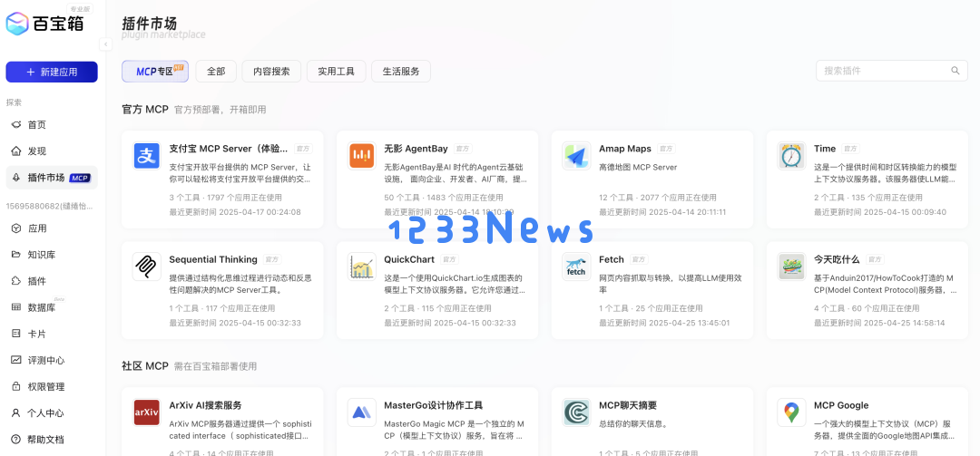
Task: Click the account name 15695880682 text
Action: [51, 206]
